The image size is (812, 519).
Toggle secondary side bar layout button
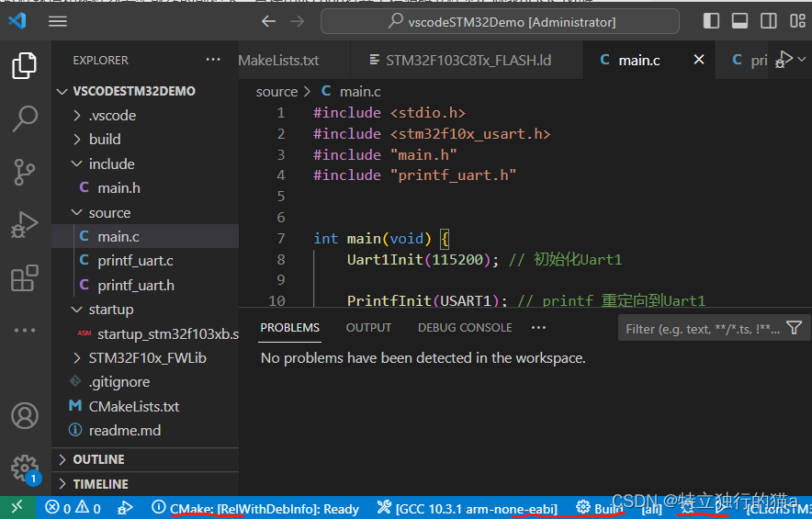pyautogui.click(x=768, y=21)
